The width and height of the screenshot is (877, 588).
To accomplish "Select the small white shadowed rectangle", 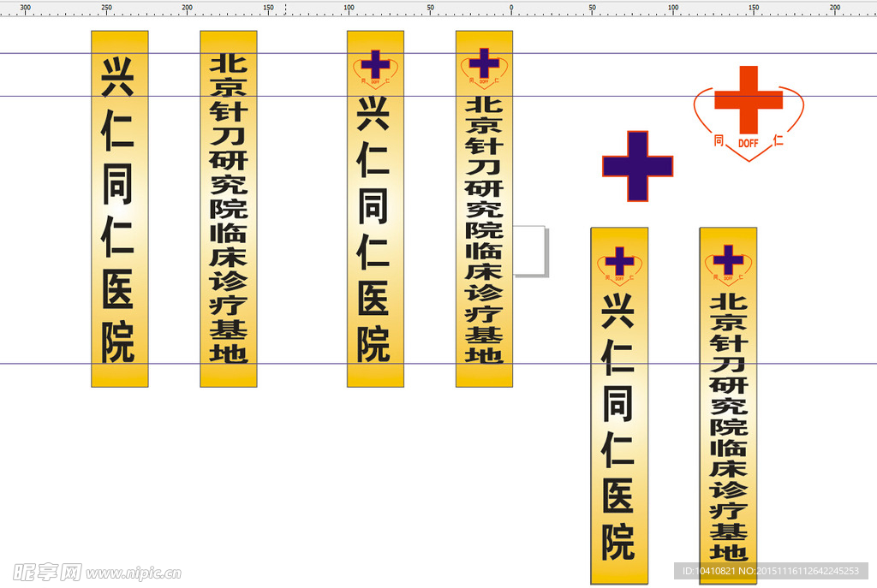I will 530,251.
